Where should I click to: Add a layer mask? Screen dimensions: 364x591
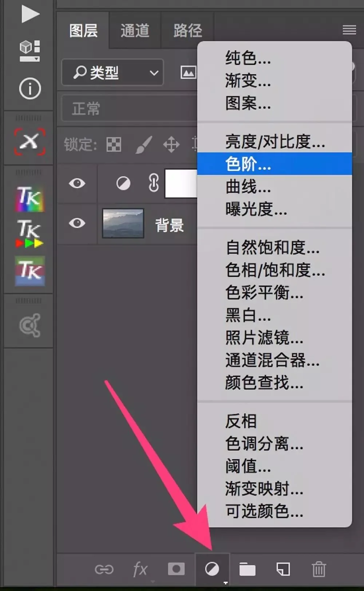click(x=176, y=569)
